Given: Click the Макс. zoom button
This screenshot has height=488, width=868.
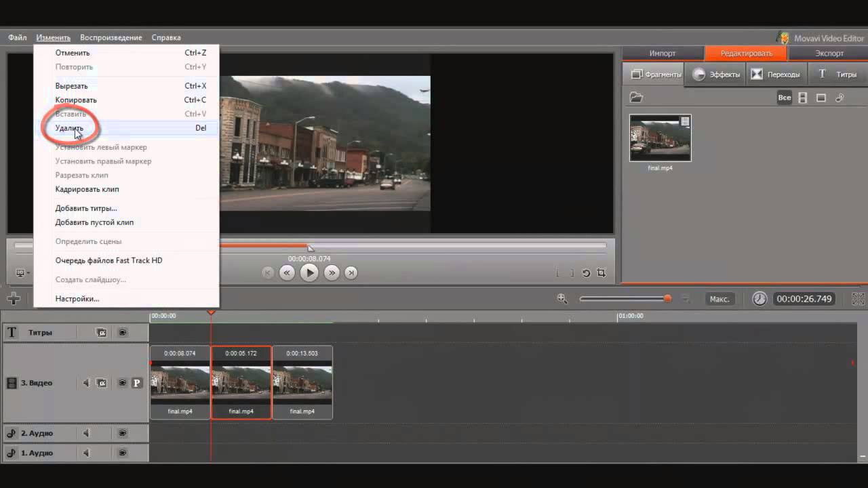Looking at the screenshot, I should [719, 299].
